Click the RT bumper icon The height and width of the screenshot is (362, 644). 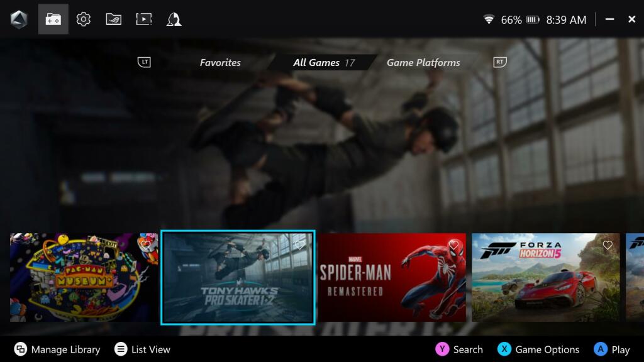(500, 62)
